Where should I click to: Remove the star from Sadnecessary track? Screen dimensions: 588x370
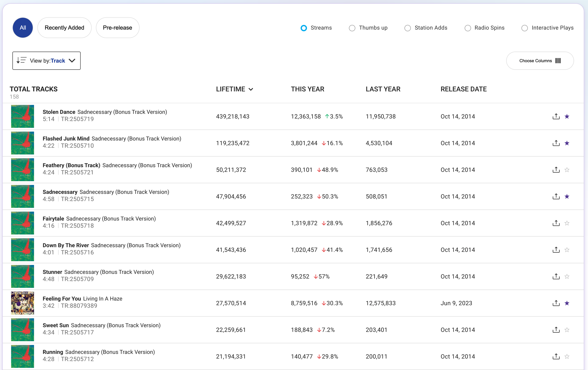(567, 196)
